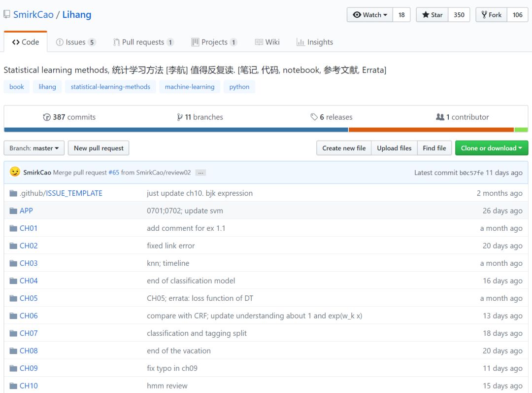
Task: Click the CH05 folder icon
Action: [13, 298]
